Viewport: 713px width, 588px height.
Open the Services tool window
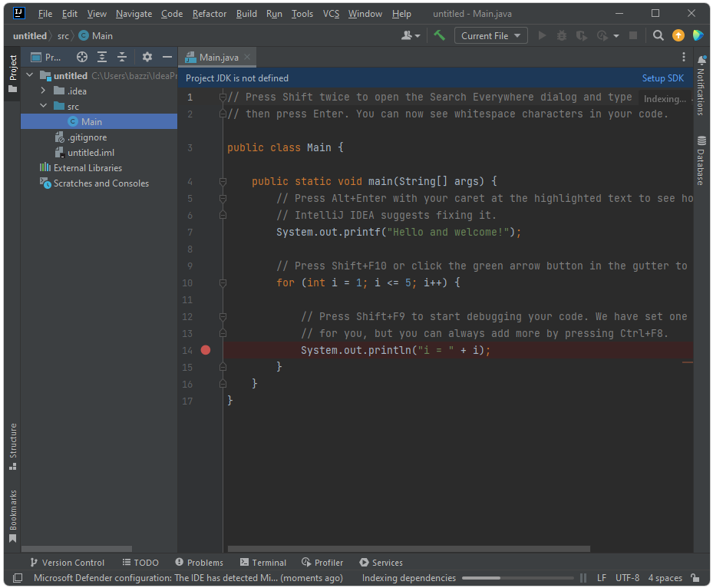coord(381,563)
